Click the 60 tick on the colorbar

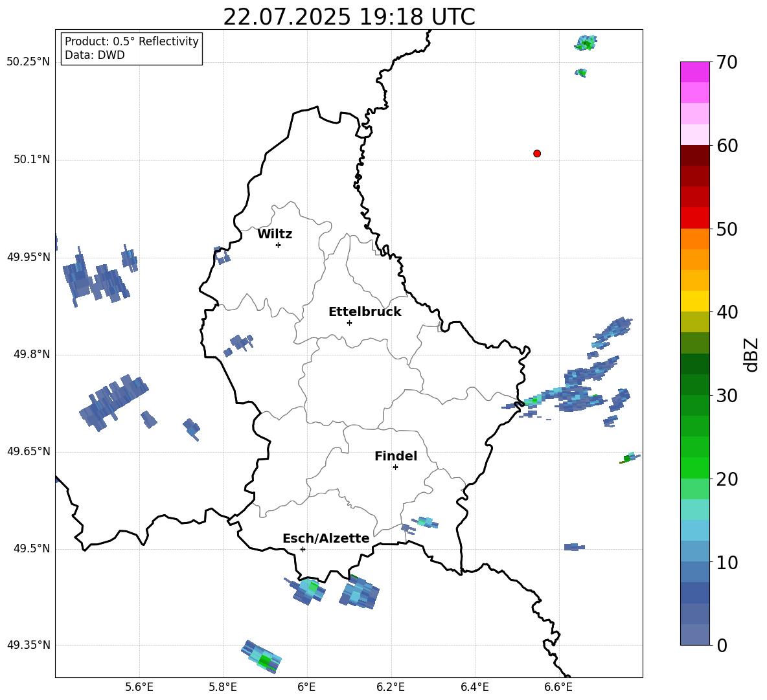pyautogui.click(x=727, y=146)
